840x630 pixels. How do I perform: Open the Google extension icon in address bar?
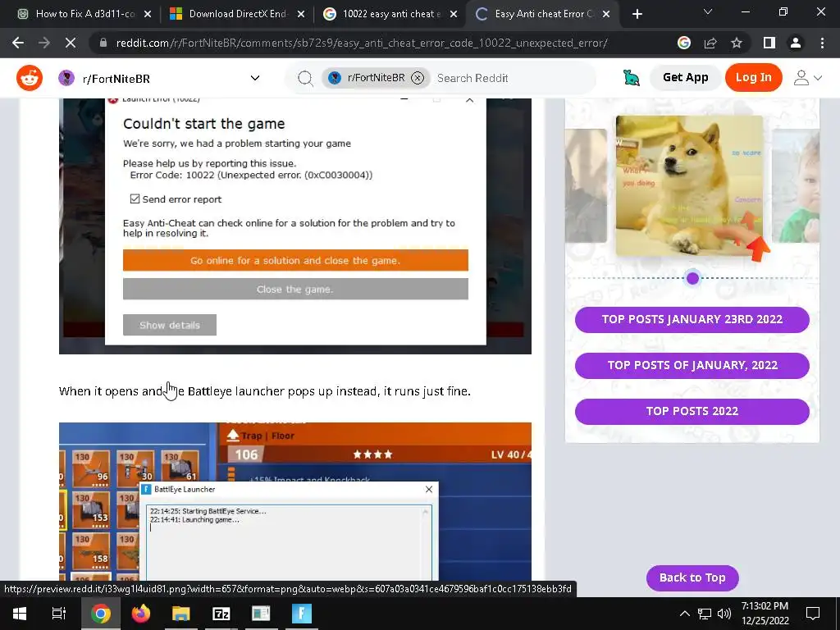tap(684, 43)
